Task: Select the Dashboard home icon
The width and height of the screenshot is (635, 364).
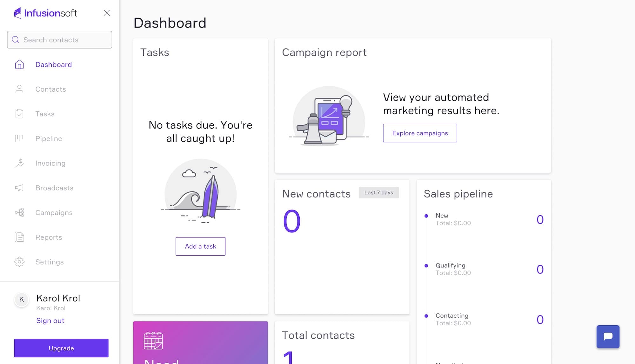Action: [x=19, y=64]
